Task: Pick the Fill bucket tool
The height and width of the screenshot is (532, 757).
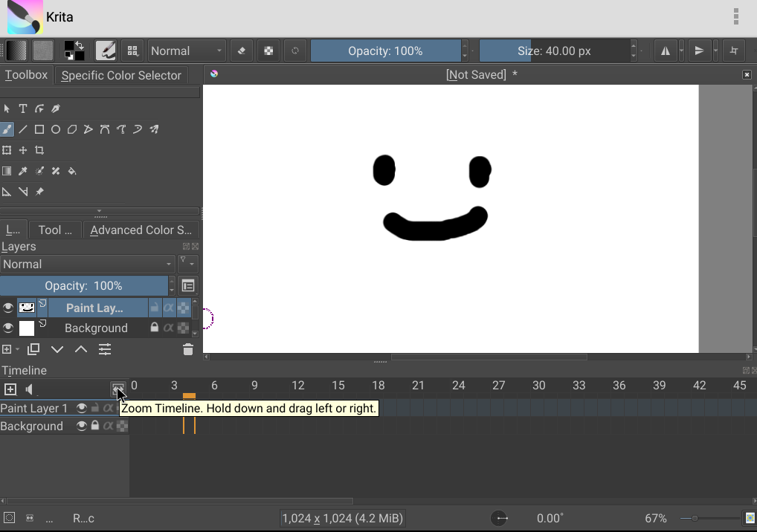Action: point(72,171)
